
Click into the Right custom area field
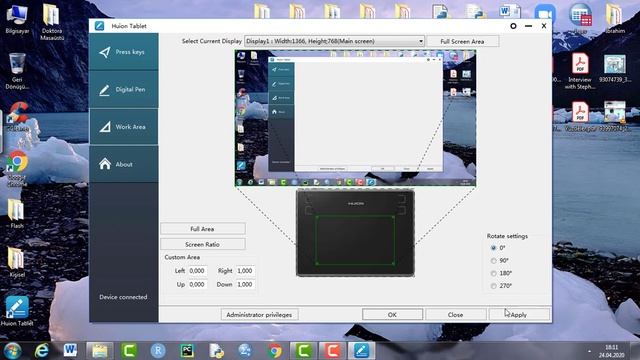245,271
